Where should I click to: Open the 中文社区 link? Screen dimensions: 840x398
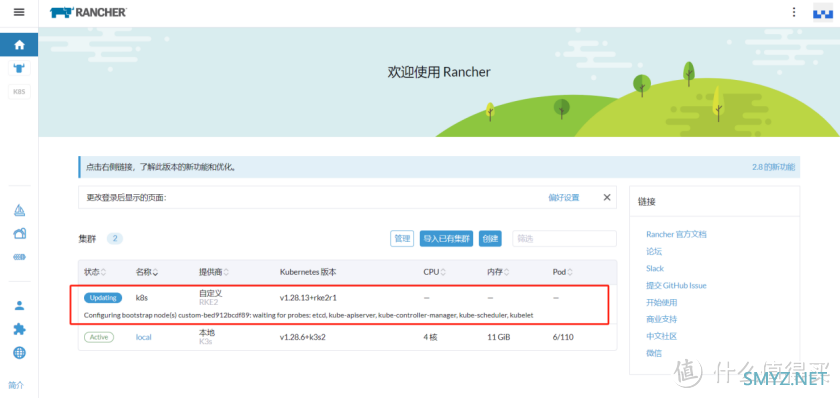pos(662,336)
